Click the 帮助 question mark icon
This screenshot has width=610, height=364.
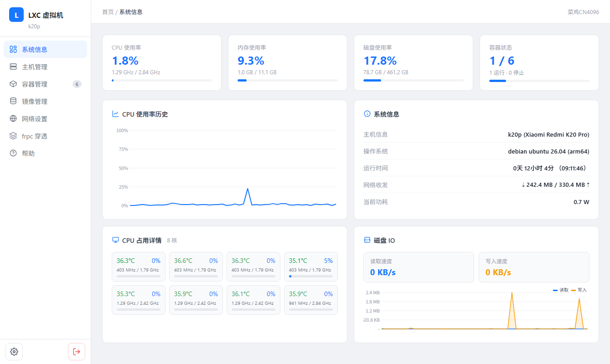coord(13,154)
